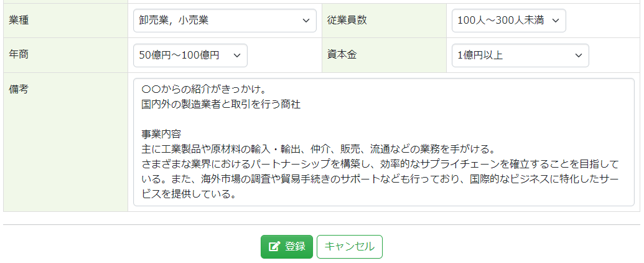
Task: Click the chevron arrow in the 年商 select
Action: point(236,55)
